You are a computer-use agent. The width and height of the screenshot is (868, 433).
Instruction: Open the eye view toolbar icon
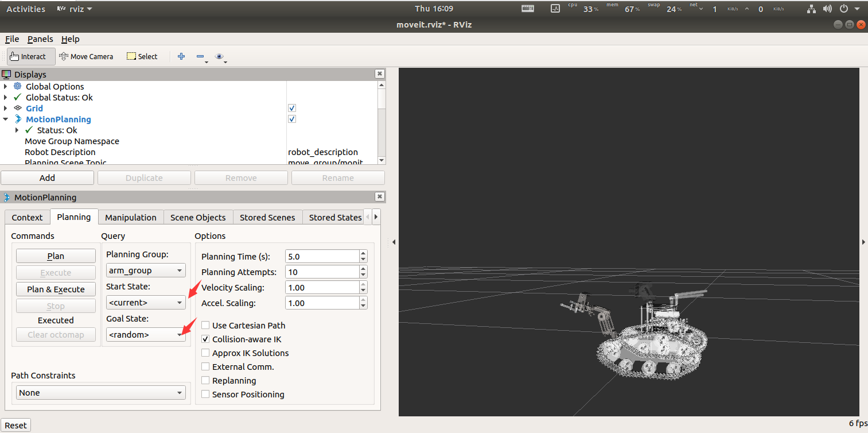click(x=220, y=56)
